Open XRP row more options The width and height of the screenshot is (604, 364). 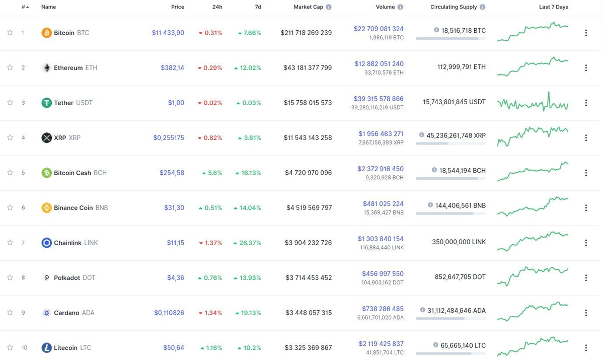(x=586, y=137)
